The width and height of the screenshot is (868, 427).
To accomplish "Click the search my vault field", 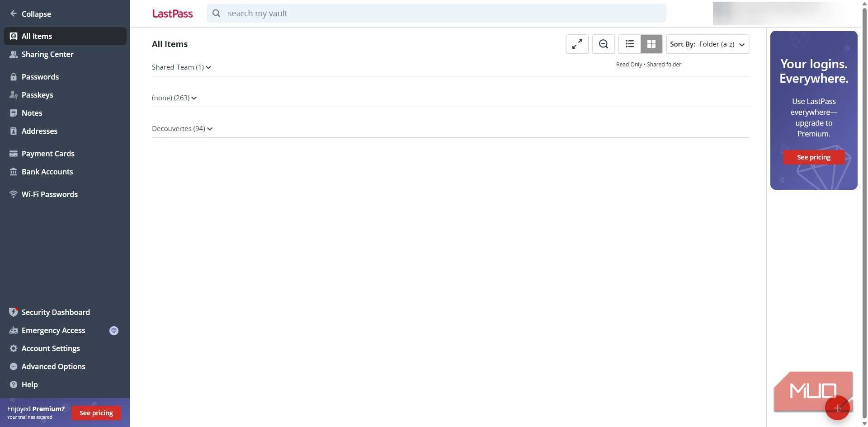I will tap(436, 13).
